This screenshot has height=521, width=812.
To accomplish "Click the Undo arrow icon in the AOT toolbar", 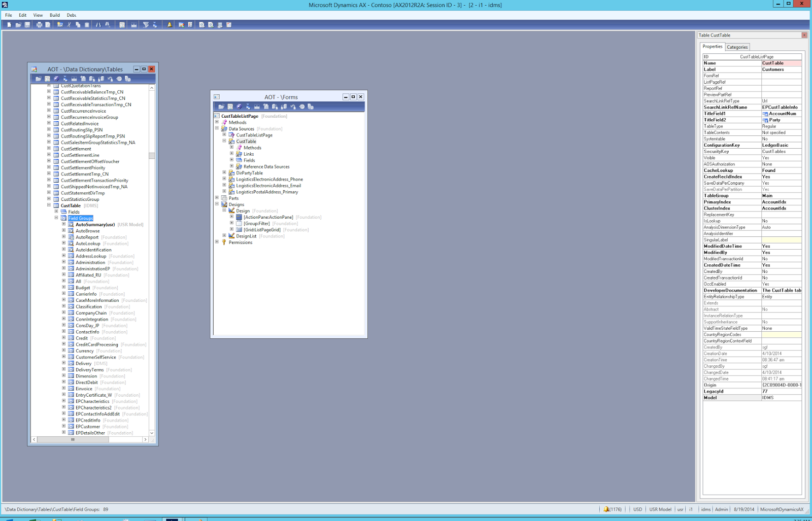I will pos(110,79).
